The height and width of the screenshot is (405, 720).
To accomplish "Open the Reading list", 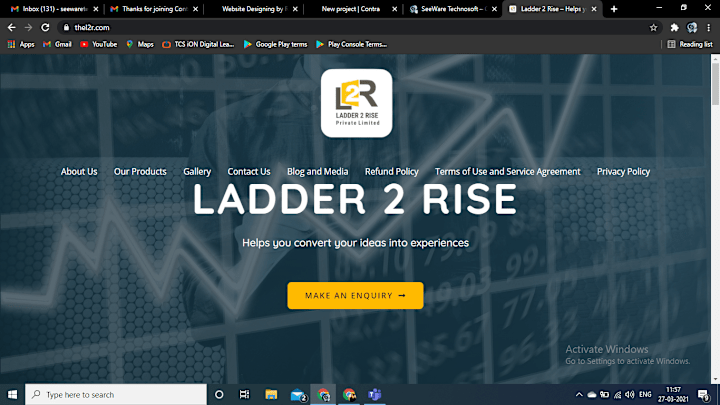I will pos(690,45).
